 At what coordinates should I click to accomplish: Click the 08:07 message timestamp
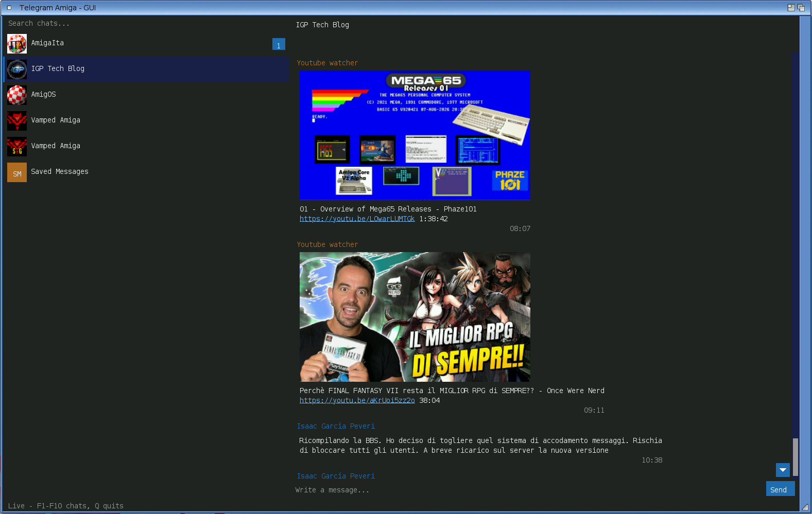click(520, 228)
